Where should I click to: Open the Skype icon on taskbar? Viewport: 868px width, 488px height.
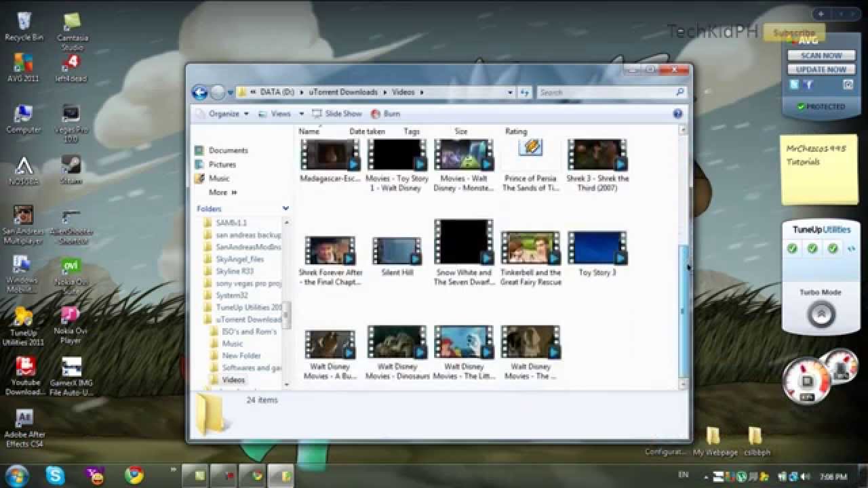click(55, 475)
